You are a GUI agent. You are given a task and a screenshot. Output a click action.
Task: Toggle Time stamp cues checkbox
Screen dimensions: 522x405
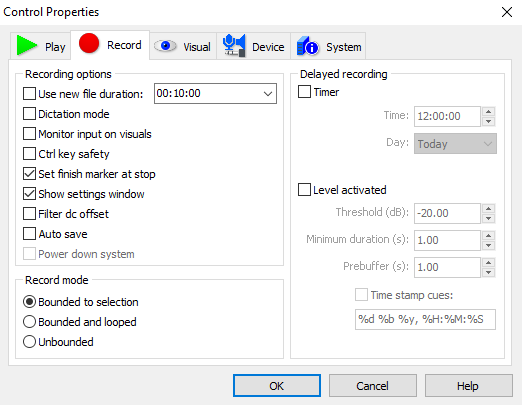tap(361, 295)
